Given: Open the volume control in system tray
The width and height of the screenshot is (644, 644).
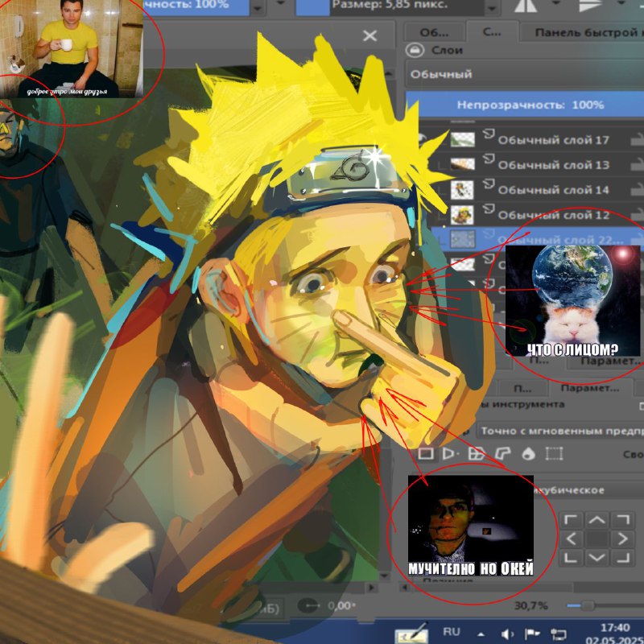Looking at the screenshot, I should 508,634.
